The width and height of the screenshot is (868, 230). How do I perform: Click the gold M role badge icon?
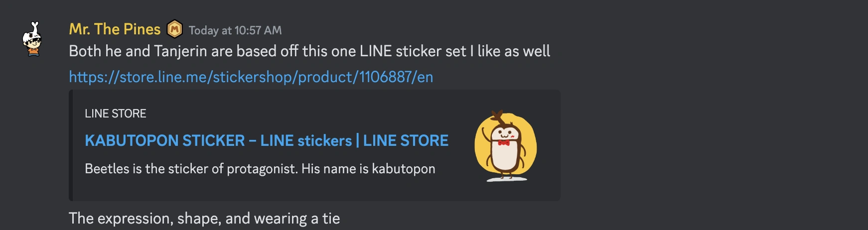[x=174, y=29]
